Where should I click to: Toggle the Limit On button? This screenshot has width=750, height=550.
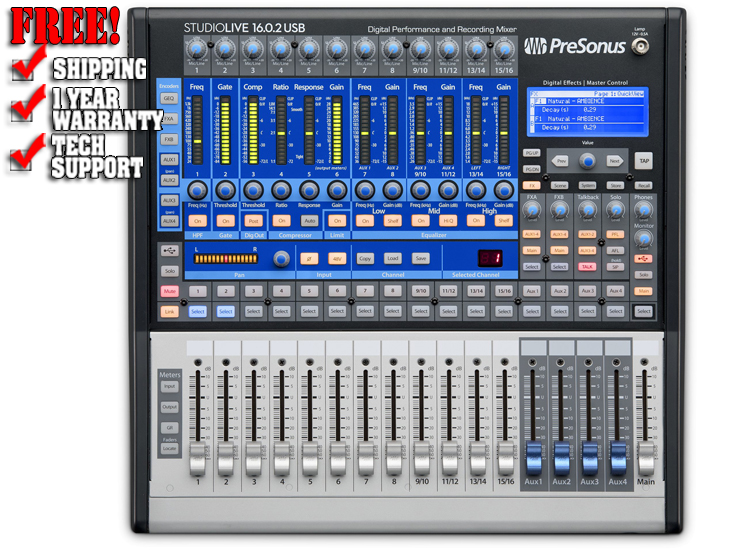[337, 220]
